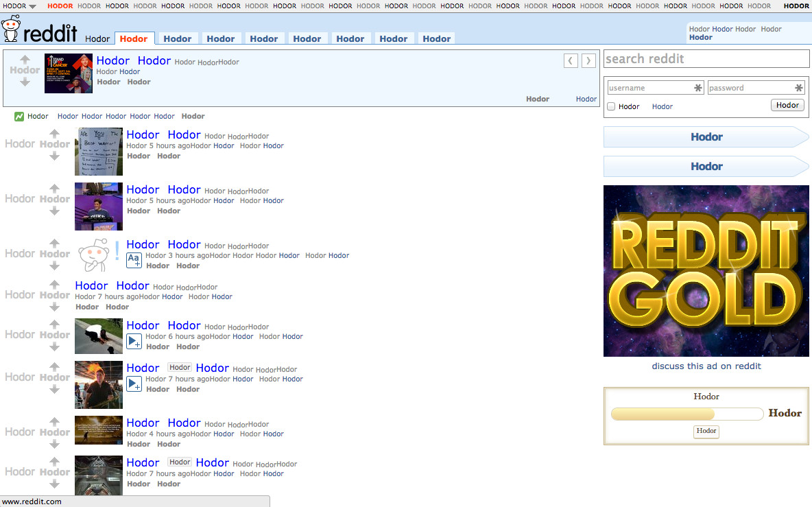Downvote the post with the purple game-show thumbnail
The width and height of the screenshot is (812, 507).
click(x=54, y=211)
